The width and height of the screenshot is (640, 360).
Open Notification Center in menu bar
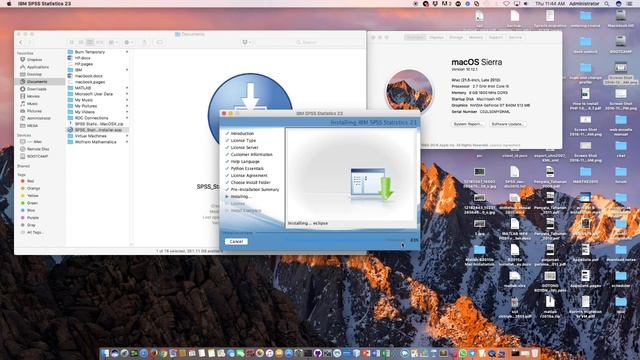coord(630,3)
